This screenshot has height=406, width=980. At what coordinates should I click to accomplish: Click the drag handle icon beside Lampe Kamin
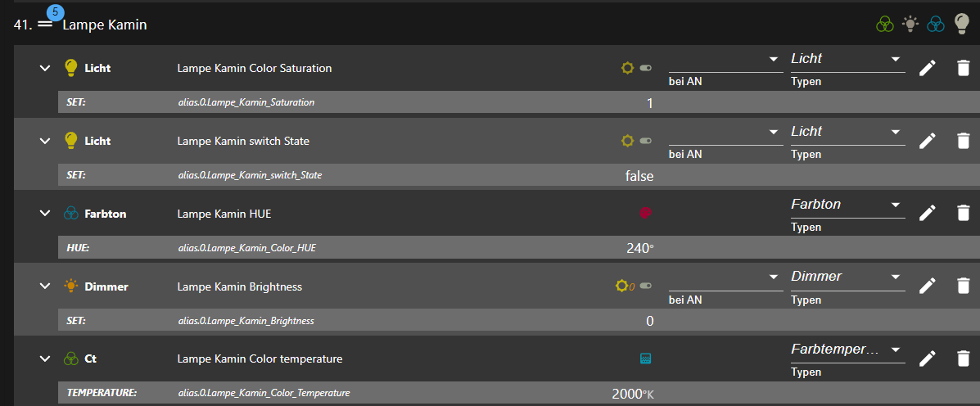pyautogui.click(x=45, y=25)
